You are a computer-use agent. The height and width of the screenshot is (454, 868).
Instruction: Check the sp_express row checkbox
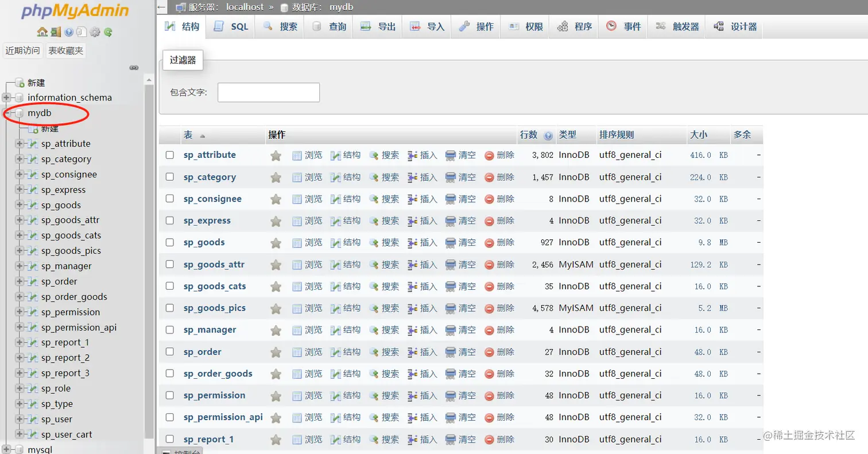point(169,220)
